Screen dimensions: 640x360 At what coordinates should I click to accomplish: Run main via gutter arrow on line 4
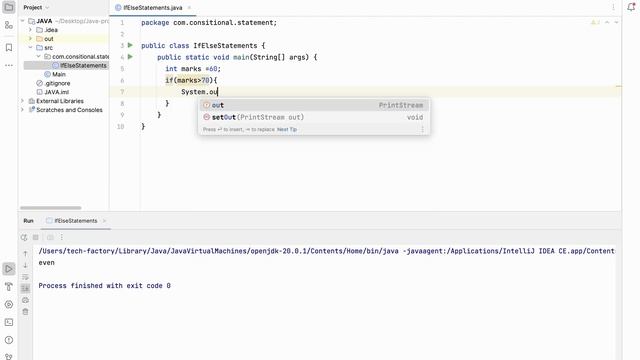[x=130, y=57]
